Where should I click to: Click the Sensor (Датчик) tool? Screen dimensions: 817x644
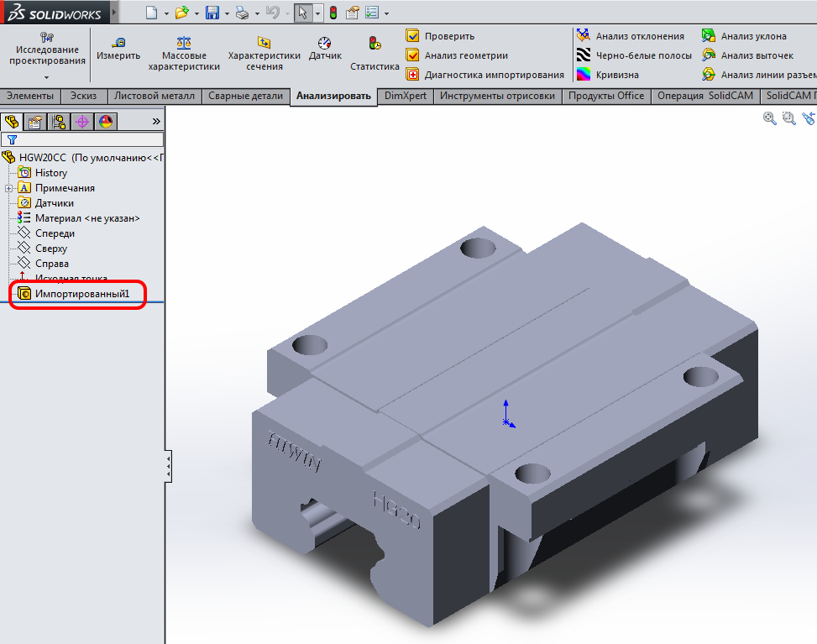[x=325, y=49]
